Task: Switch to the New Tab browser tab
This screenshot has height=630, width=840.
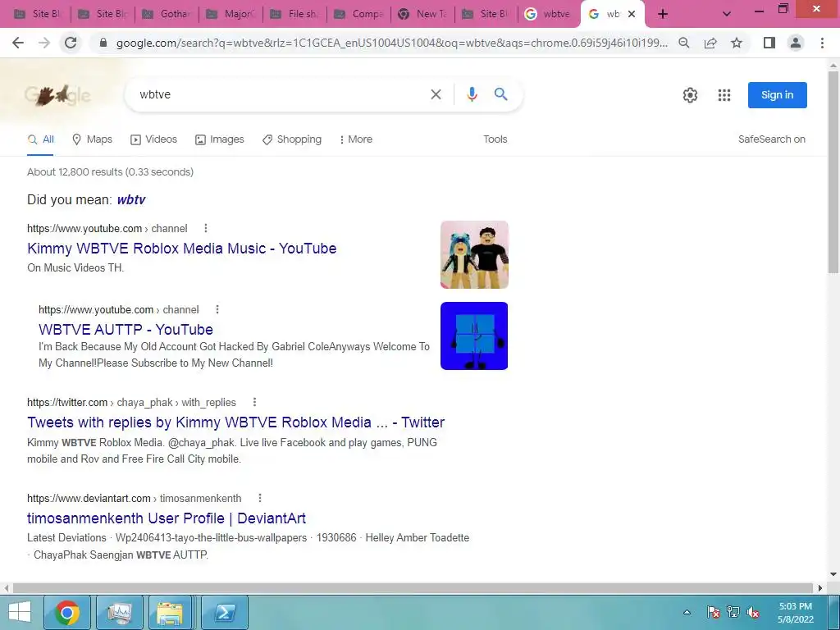Action: point(423,14)
